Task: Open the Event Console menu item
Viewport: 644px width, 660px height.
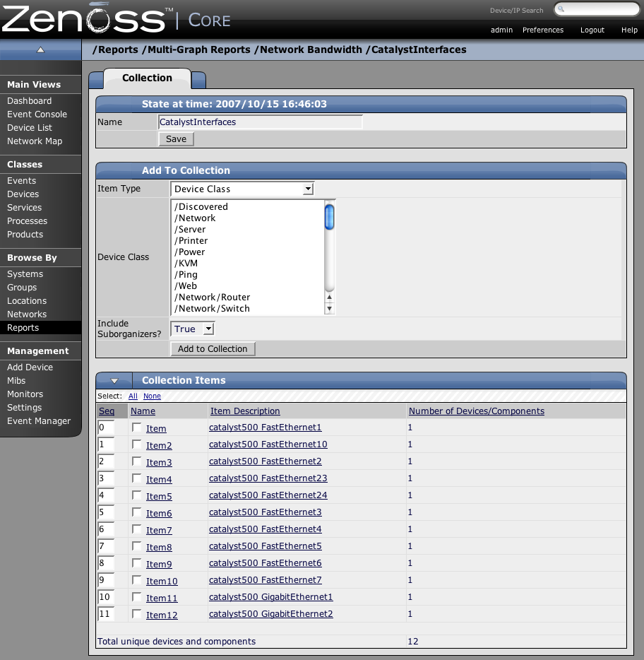Action: click(x=37, y=114)
